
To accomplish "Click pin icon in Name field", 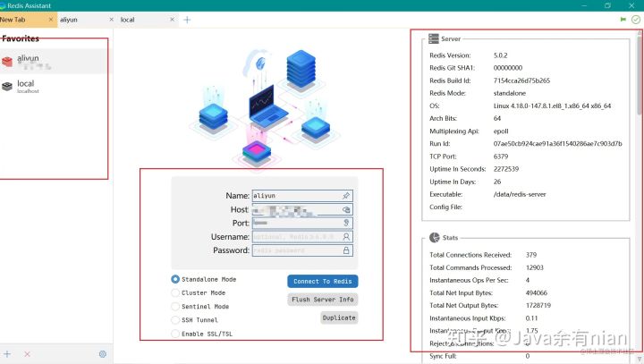I will [346, 196].
